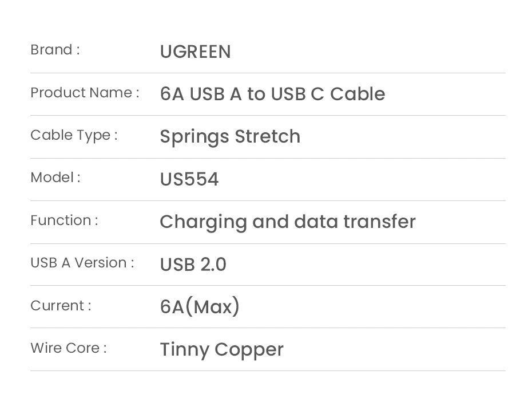Click the divider line beneath the Wire Core row

click(x=268, y=371)
